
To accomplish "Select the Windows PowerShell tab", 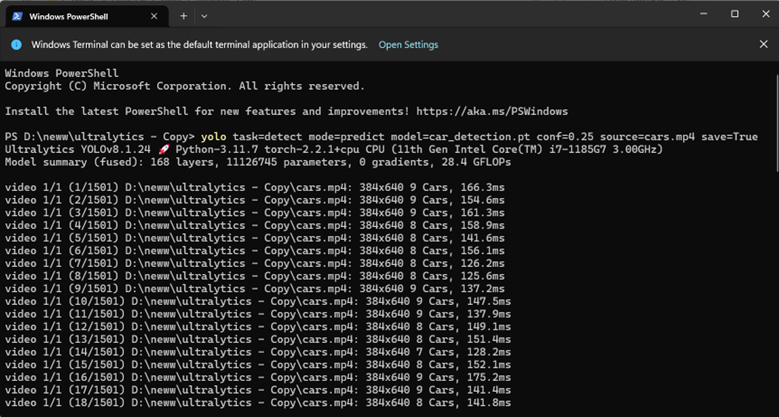I will coord(86,16).
